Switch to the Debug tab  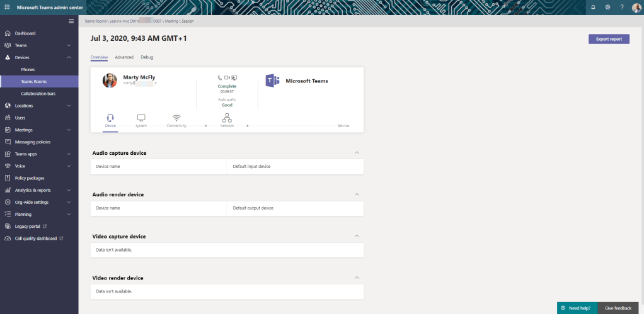tap(147, 57)
